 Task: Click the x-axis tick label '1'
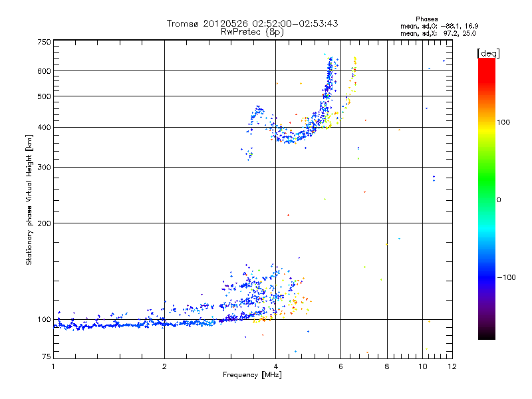click(x=53, y=366)
